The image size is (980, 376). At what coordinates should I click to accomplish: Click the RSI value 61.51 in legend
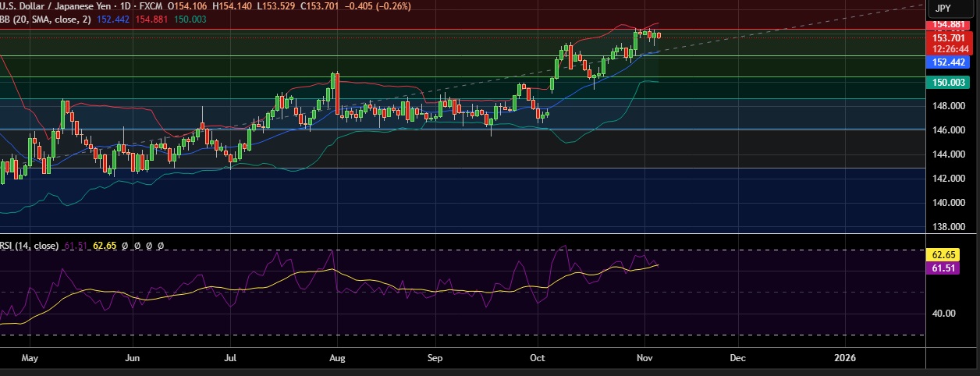[x=75, y=246]
